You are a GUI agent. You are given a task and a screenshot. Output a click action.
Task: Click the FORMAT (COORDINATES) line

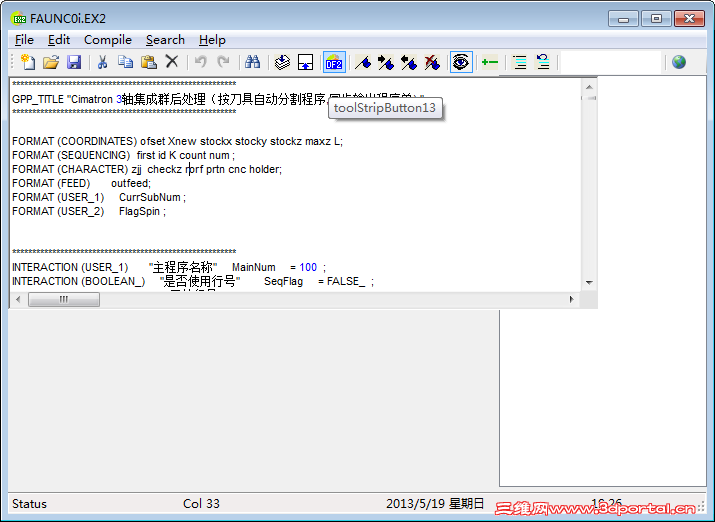tap(177, 141)
